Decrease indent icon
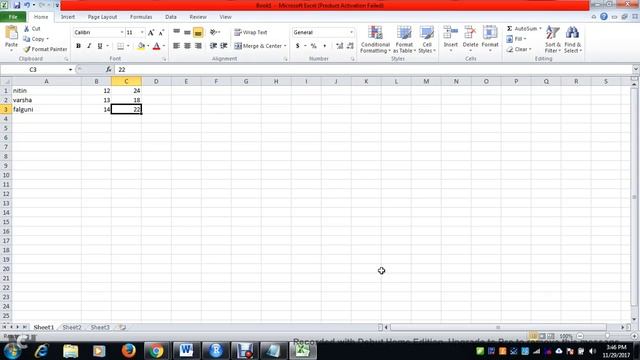This screenshot has width=640, height=360. (213, 46)
